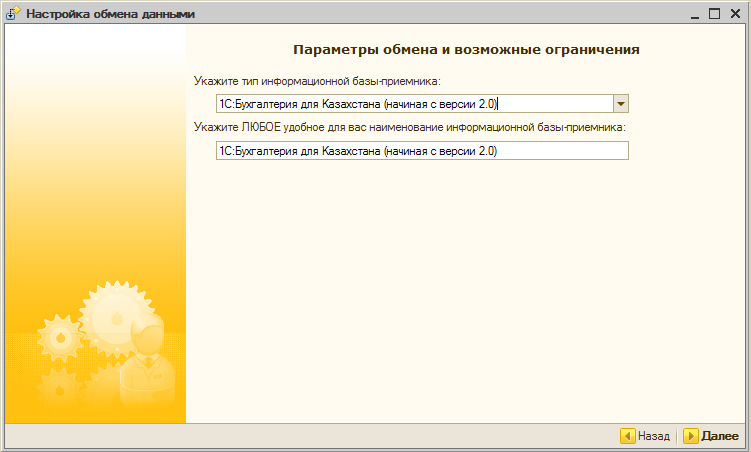This screenshot has width=751, height=452.
Task: Click the window icon in the title bar
Action: [x=13, y=14]
